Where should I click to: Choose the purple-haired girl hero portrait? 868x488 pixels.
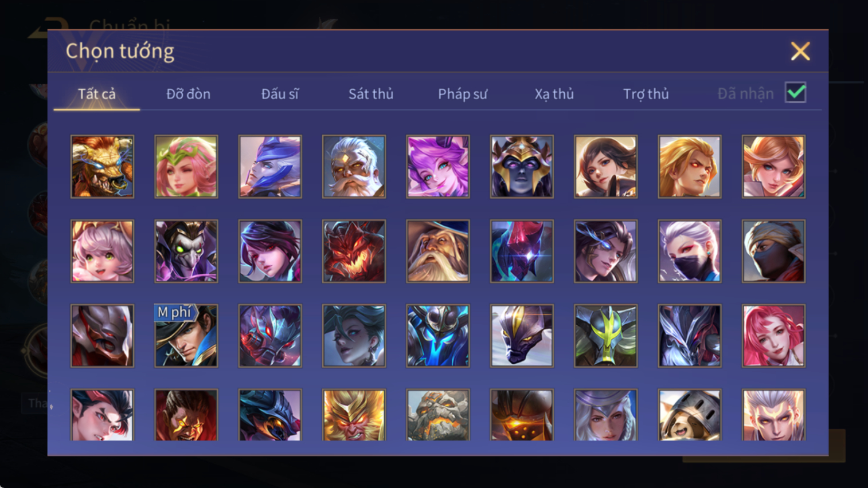[438, 167]
